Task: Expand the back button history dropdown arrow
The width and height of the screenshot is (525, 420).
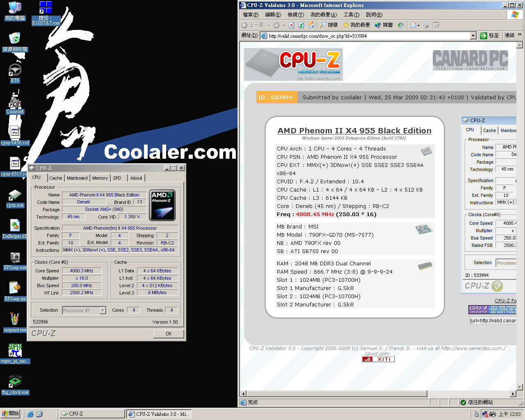Action: (268, 25)
